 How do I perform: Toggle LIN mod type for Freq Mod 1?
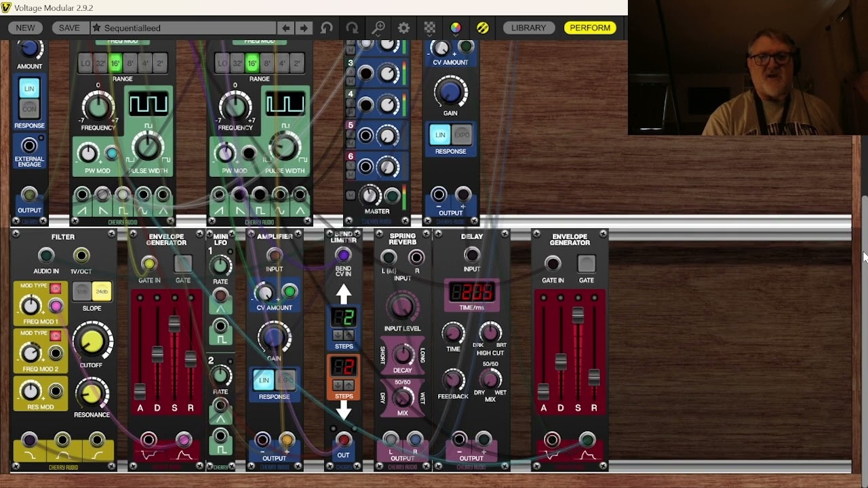(x=56, y=289)
